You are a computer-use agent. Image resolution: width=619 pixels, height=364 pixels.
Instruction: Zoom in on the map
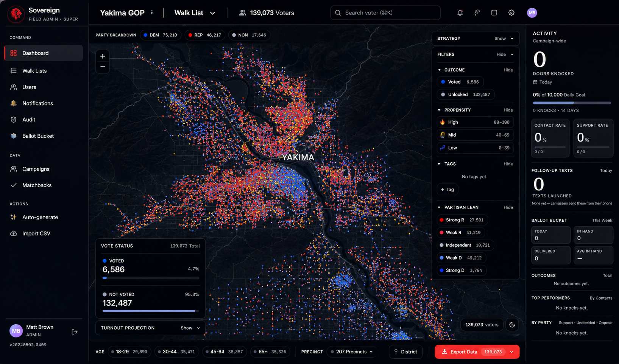pos(103,56)
